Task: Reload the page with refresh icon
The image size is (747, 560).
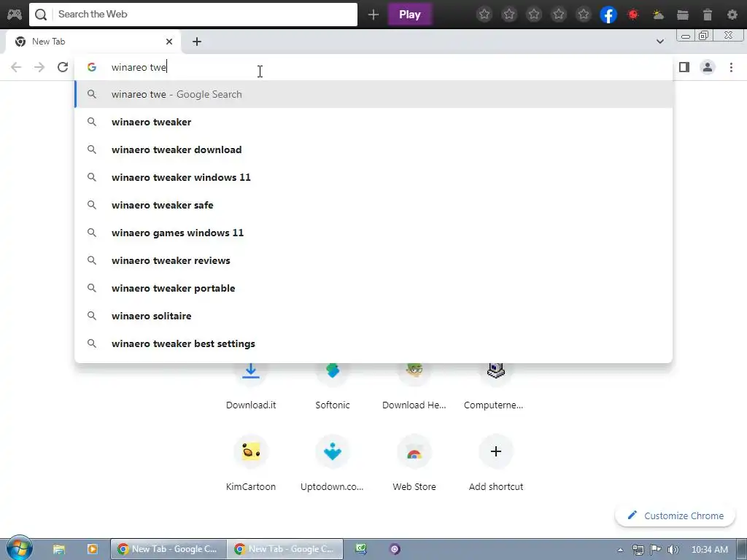Action: (x=63, y=67)
